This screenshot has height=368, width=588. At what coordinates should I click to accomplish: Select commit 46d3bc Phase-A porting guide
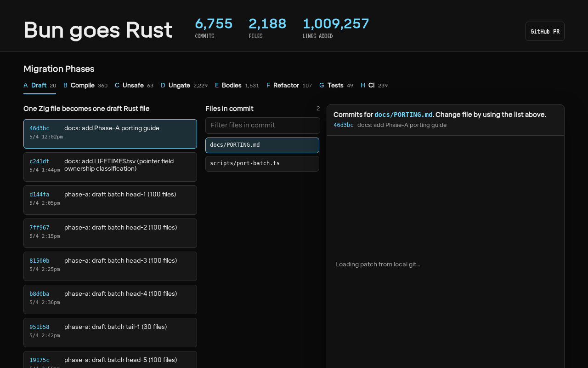tap(110, 134)
